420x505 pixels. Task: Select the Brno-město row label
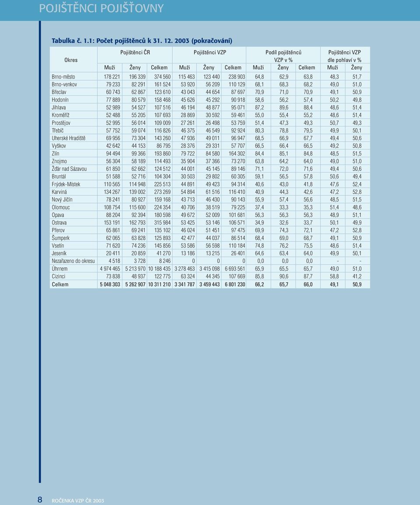coord(63,77)
